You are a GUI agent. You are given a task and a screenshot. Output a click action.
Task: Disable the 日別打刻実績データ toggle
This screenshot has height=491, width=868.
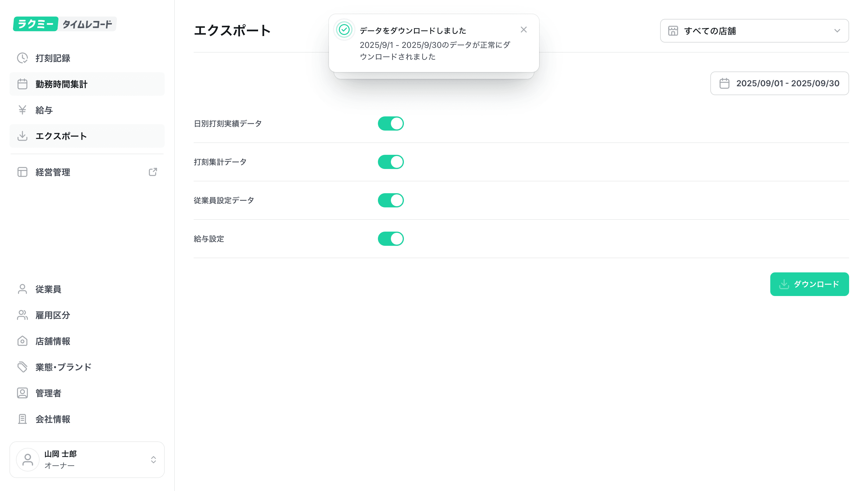(391, 123)
